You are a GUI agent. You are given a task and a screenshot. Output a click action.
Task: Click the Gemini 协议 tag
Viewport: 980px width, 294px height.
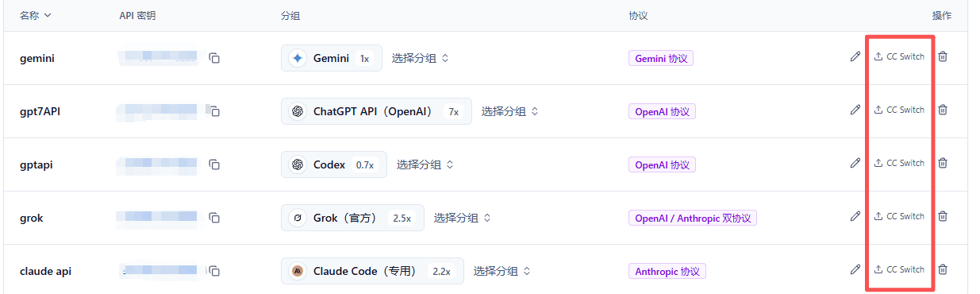pyautogui.click(x=661, y=58)
